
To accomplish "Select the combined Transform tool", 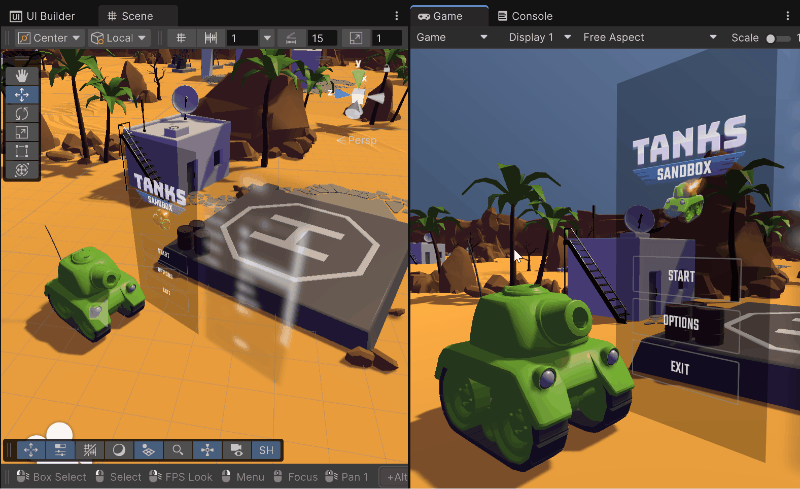I will 22,170.
